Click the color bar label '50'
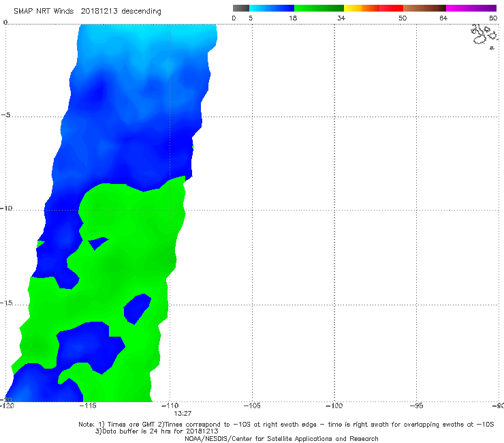 403,18
